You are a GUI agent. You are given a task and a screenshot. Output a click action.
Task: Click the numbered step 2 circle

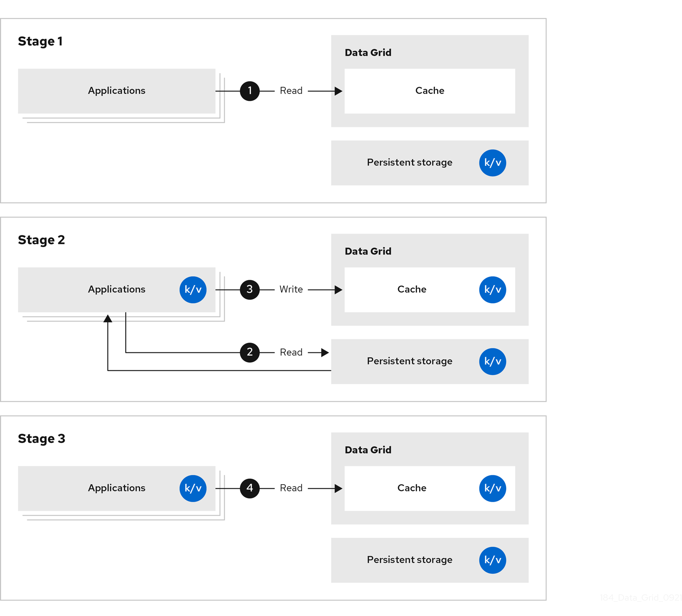tap(250, 352)
